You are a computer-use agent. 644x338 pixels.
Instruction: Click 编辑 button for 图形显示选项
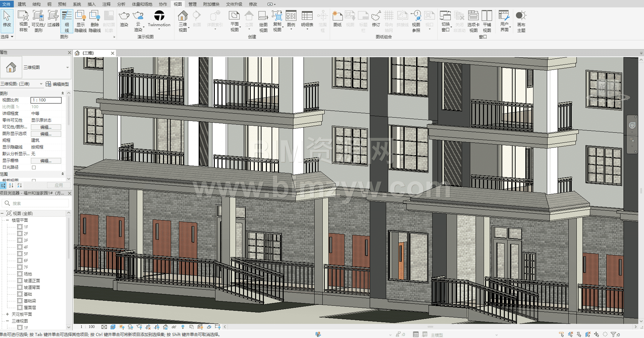tap(46, 134)
